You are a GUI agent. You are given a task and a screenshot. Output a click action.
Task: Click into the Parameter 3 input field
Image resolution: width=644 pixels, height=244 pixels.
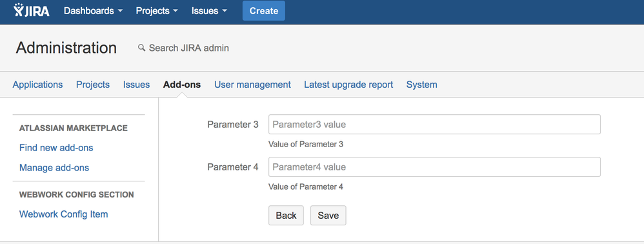434,125
